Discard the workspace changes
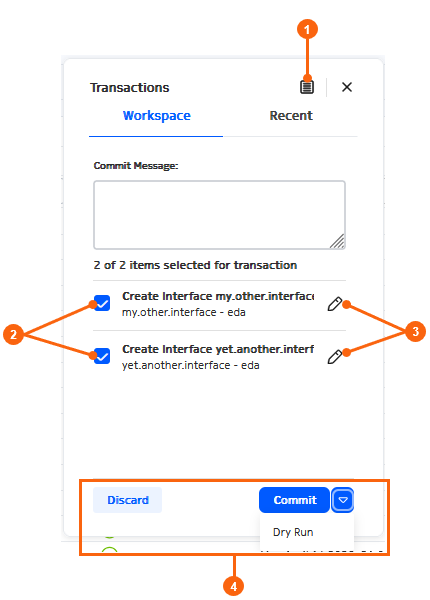 point(127,500)
